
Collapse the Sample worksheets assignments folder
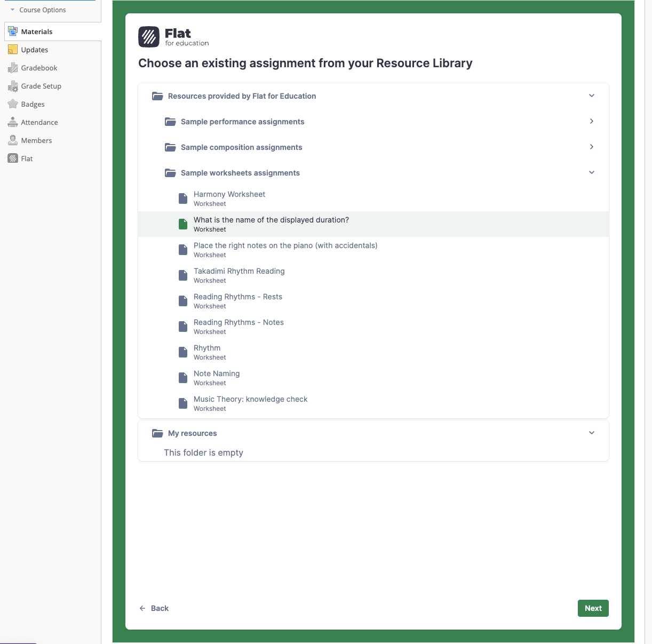[591, 172]
